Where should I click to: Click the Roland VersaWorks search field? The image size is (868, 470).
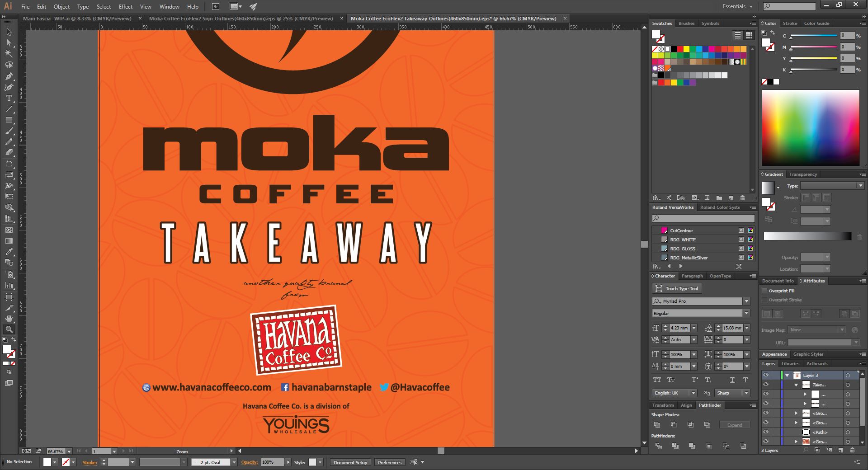click(703, 219)
